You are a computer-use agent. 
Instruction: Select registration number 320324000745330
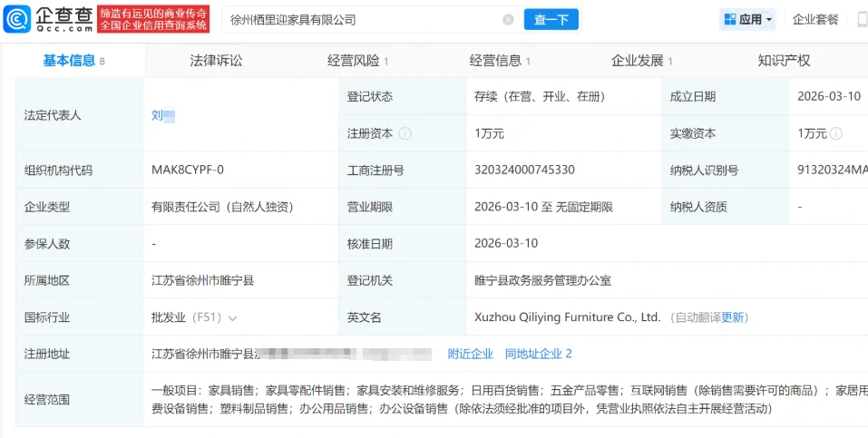tap(524, 170)
